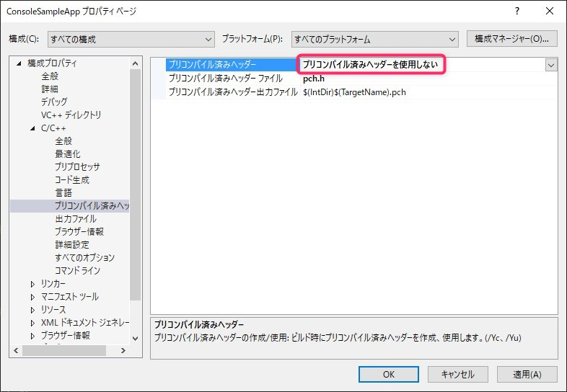Click tree scrollbar down arrow

[135, 339]
